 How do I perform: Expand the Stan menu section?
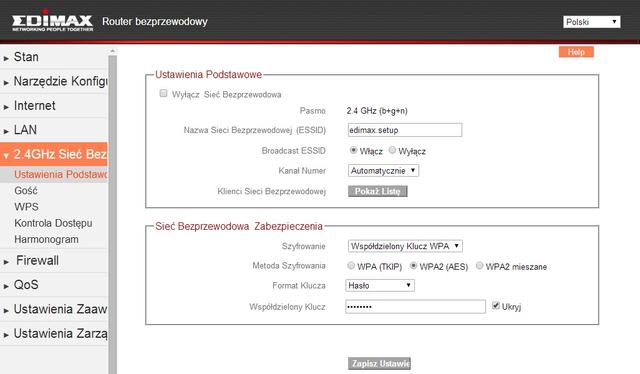tap(54, 57)
